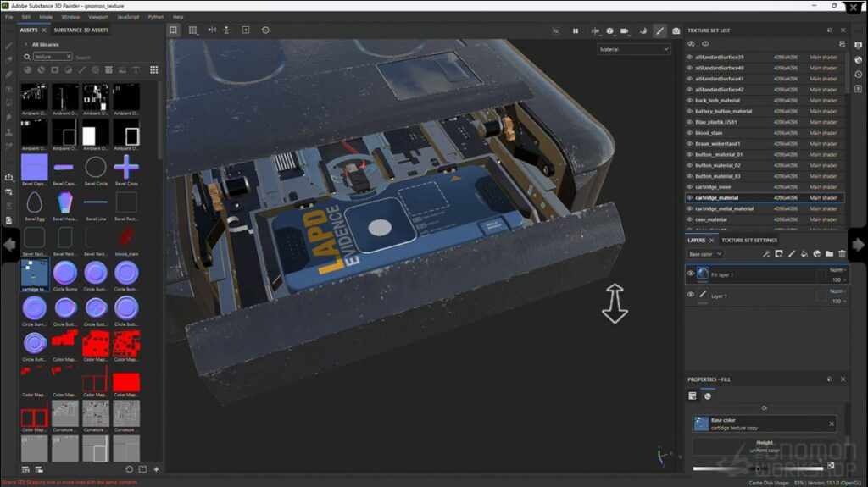The image size is (868, 487).
Task: Pause the viewport rendering
Action: [x=576, y=31]
